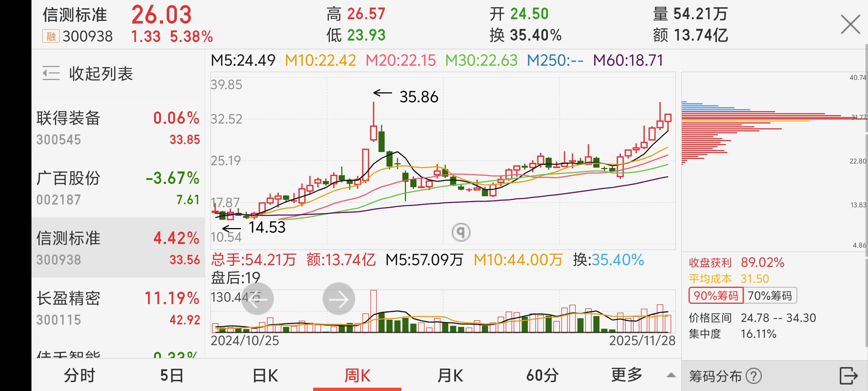Click the M60 moving average label

628,60
